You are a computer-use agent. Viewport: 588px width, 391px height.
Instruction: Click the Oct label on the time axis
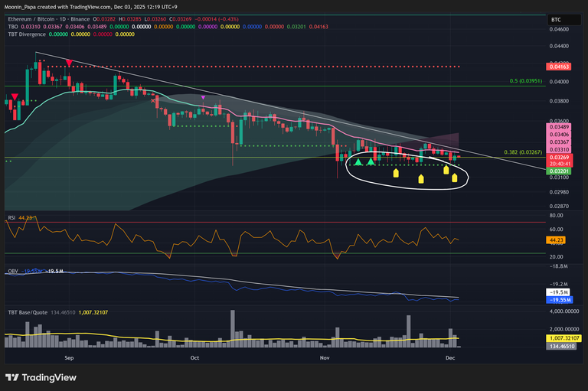(x=194, y=357)
